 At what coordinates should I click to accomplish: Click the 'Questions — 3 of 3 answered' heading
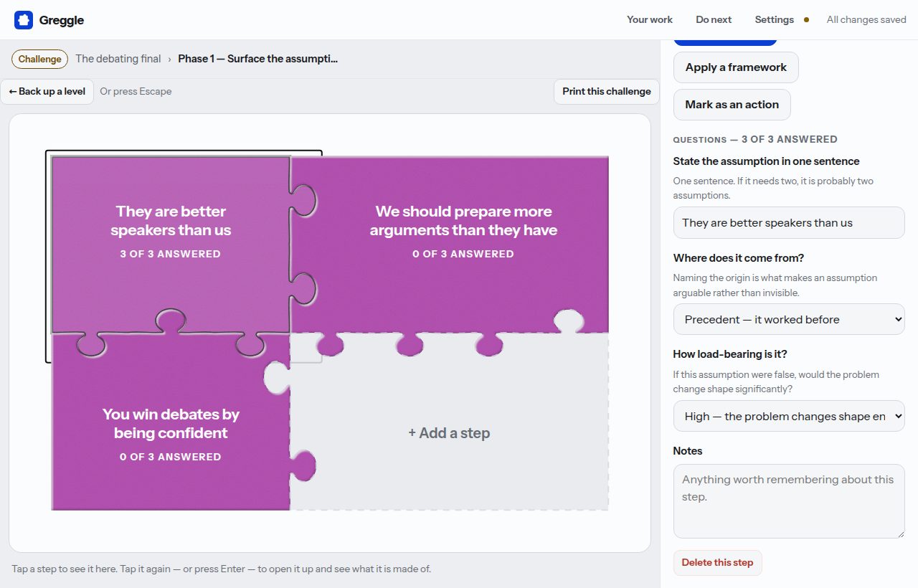[755, 139]
